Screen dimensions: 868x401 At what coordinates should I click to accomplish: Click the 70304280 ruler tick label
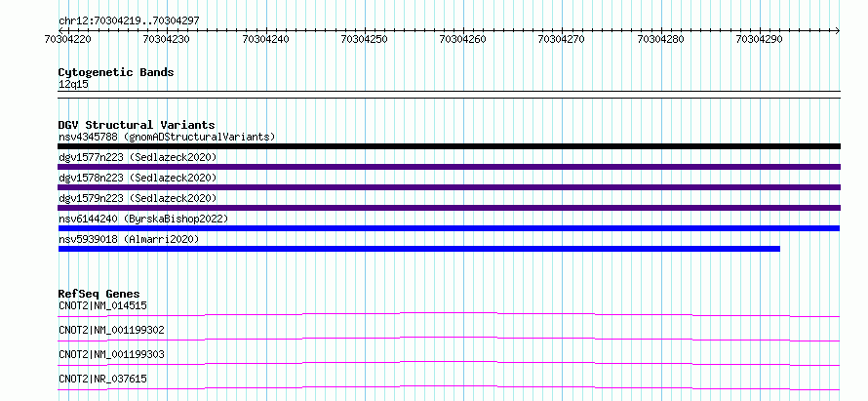point(660,39)
